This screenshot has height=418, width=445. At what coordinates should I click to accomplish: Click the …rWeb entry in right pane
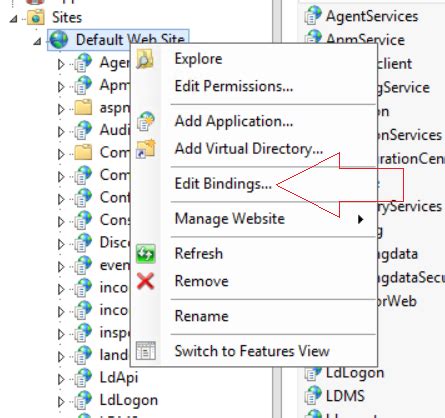coord(397,301)
